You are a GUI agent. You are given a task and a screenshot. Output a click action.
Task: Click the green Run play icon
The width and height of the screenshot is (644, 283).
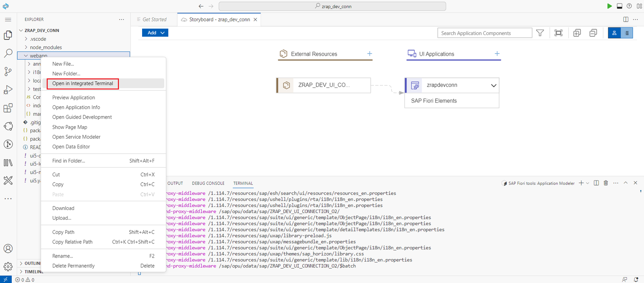click(x=609, y=6)
